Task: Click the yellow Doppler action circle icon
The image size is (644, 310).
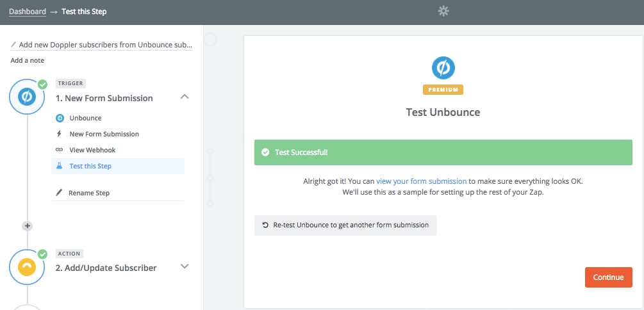Action: click(27, 267)
